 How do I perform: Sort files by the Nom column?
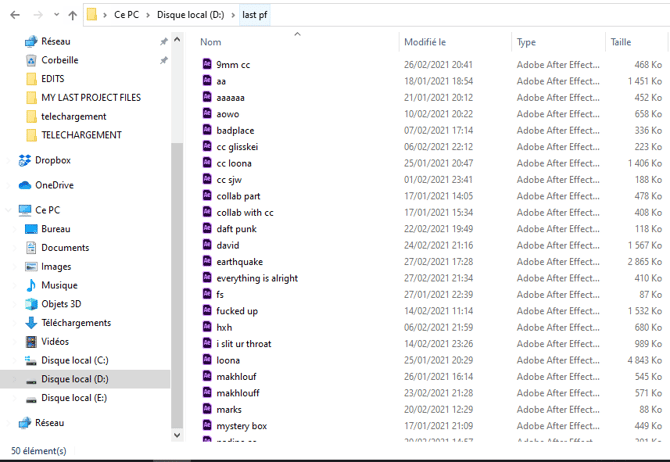point(211,42)
